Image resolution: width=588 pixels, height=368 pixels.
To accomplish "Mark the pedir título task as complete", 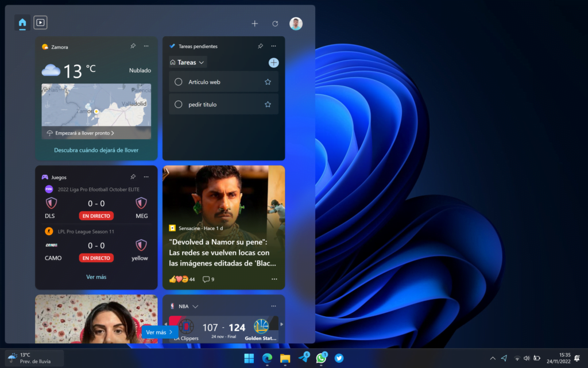I will click(x=178, y=104).
